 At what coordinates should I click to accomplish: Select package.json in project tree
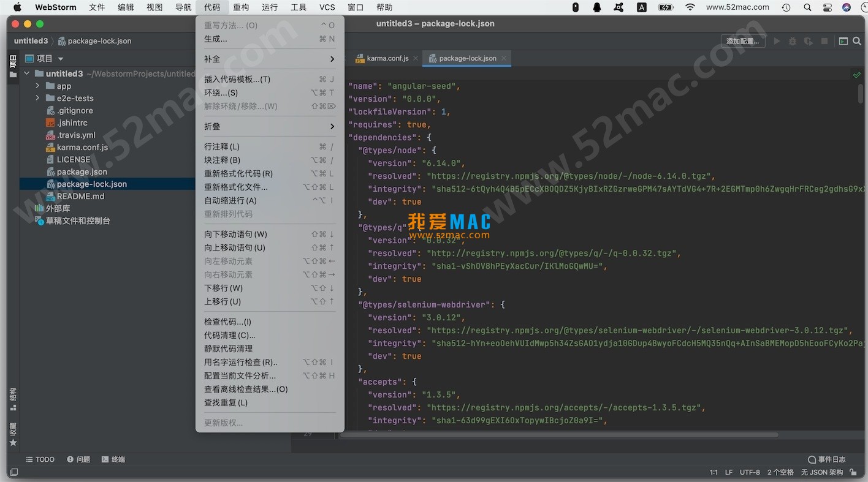82,171
